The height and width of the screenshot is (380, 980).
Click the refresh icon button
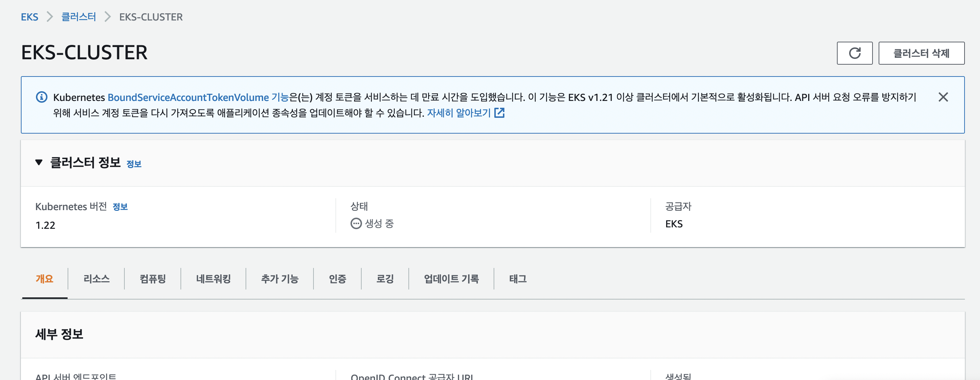coord(855,53)
